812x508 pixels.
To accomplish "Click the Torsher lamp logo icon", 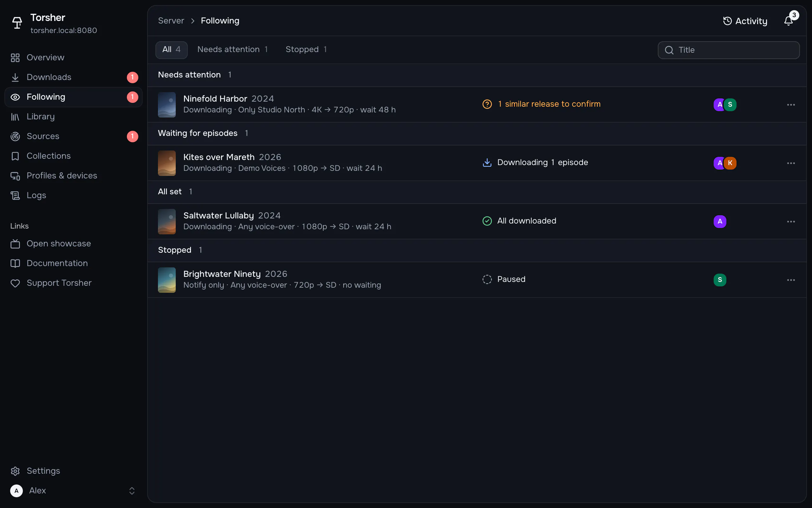I will [x=17, y=23].
